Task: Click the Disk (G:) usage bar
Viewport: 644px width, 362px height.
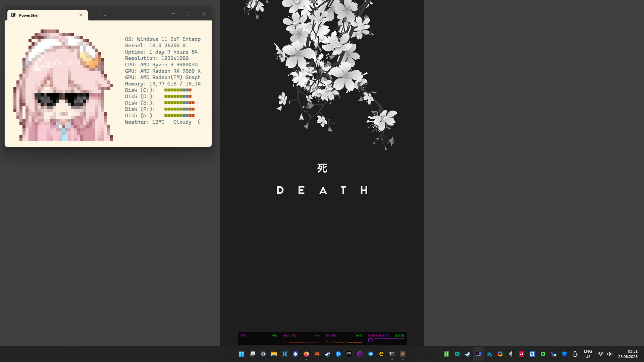Action: click(x=179, y=116)
